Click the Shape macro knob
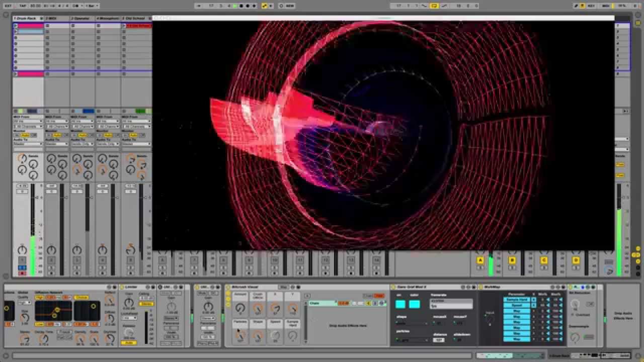The height and width of the screenshot is (362, 644). (x=258, y=335)
